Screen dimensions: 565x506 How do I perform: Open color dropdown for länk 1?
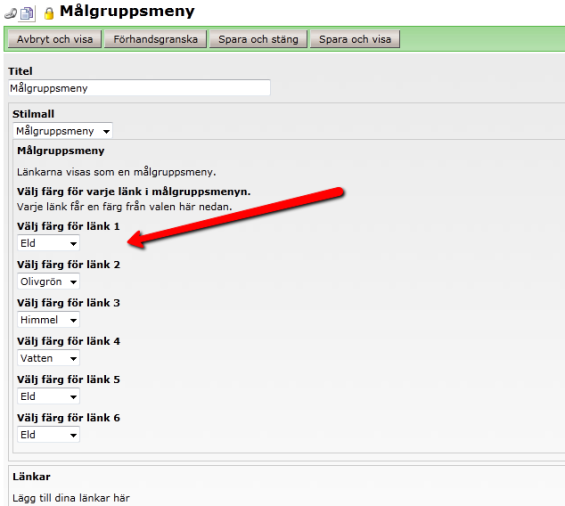tap(48, 243)
